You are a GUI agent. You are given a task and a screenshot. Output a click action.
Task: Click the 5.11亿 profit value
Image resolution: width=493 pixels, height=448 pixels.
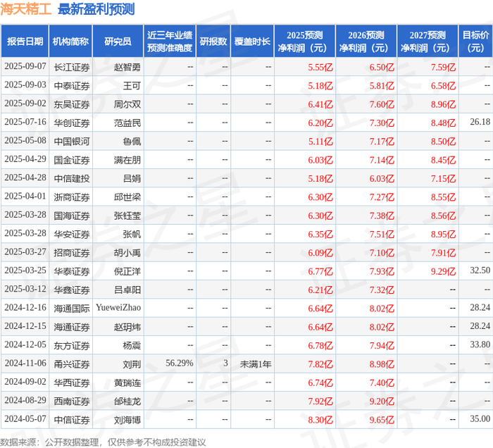tap(320, 141)
